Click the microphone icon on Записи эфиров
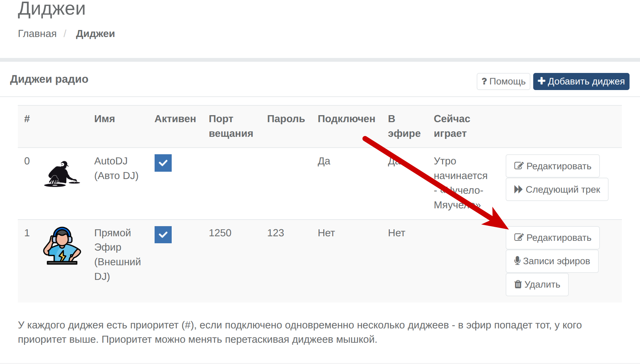 coord(517,261)
